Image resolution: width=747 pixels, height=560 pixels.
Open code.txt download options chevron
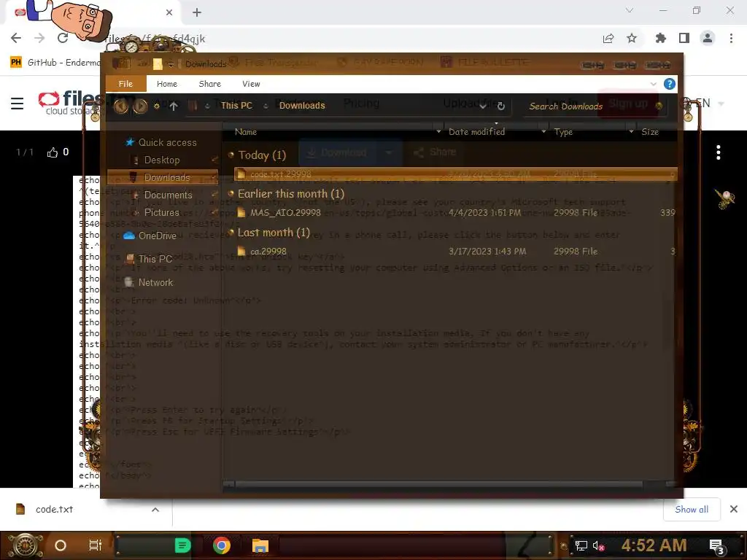tap(155, 510)
